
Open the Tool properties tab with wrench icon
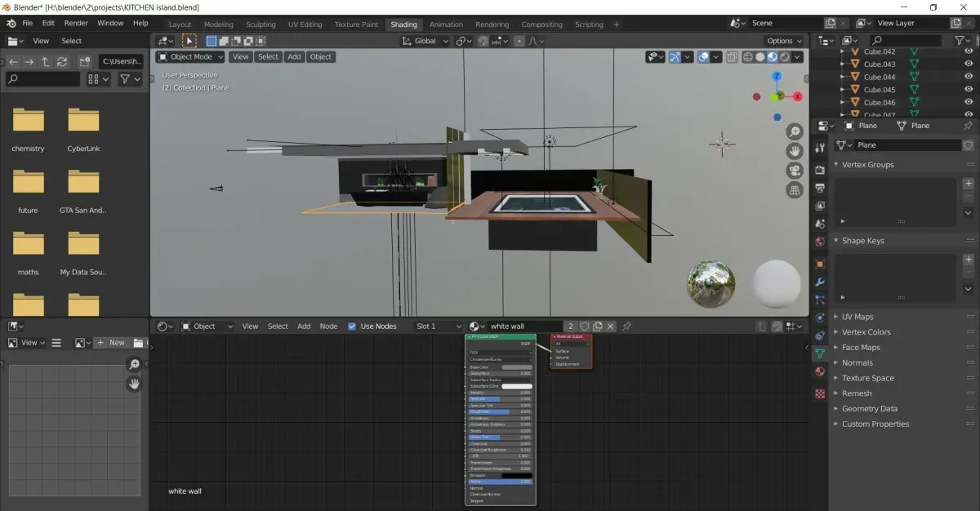820,149
